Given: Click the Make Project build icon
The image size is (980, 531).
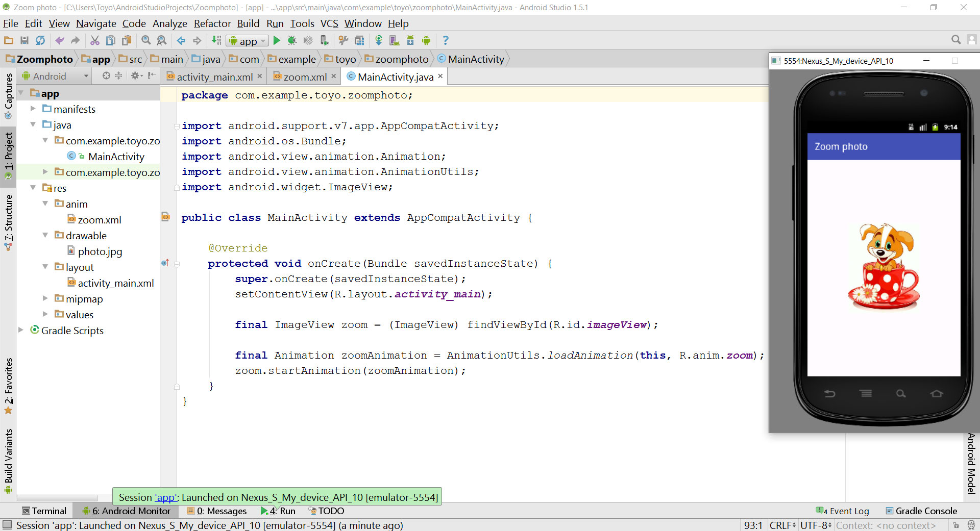Looking at the screenshot, I should coord(216,40).
